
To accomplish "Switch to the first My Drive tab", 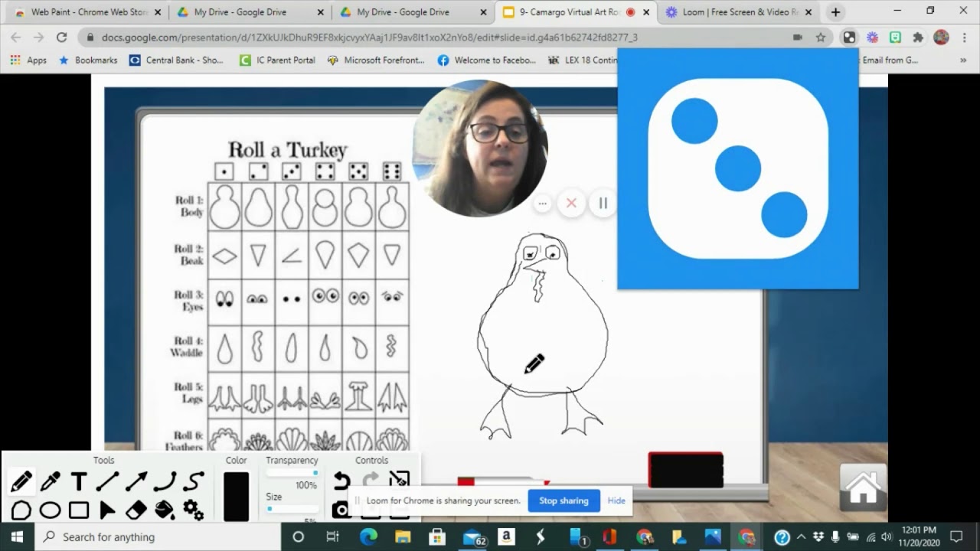I will click(251, 12).
